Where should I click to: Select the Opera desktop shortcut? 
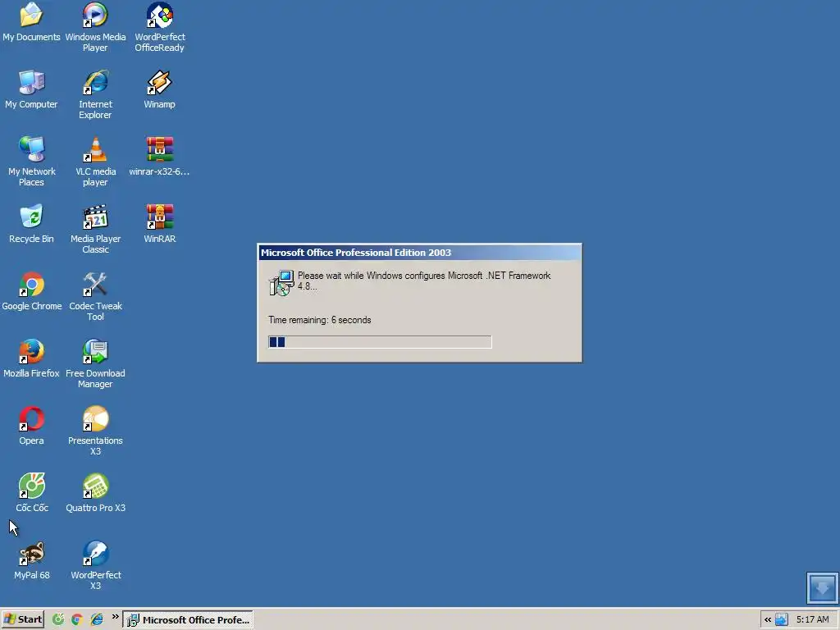tap(31, 426)
